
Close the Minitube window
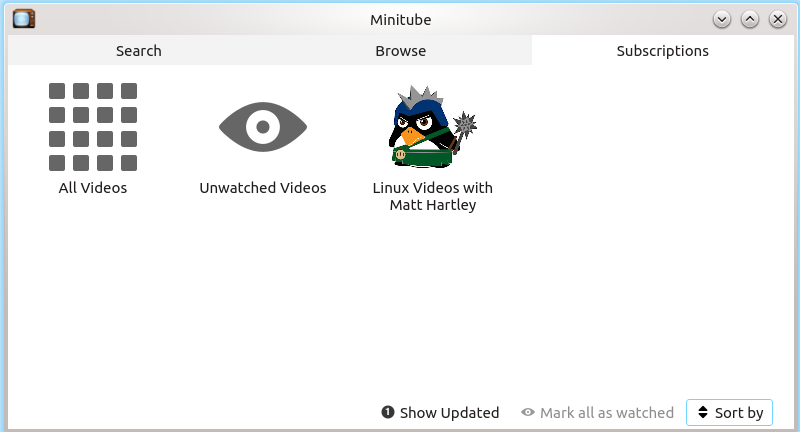(778, 19)
